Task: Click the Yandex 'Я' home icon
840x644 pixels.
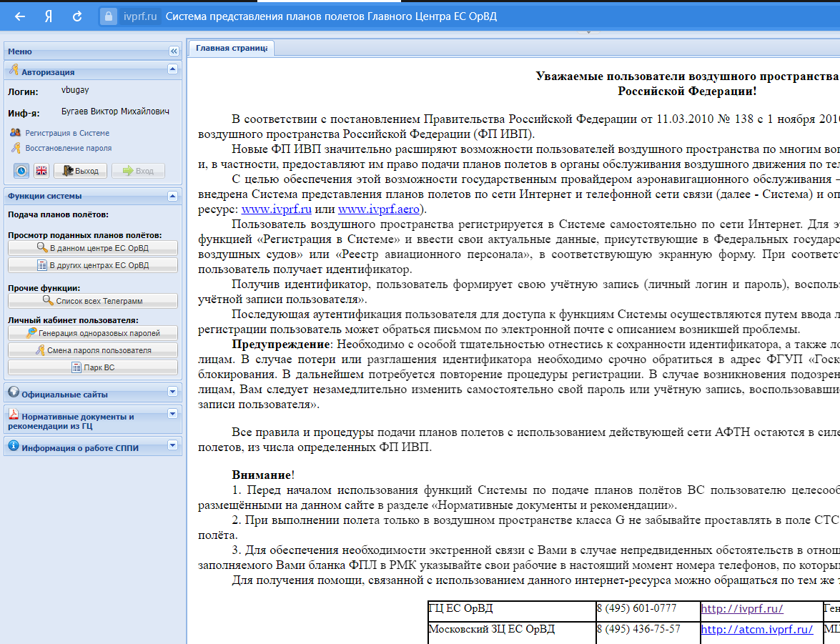Action: click(49, 16)
